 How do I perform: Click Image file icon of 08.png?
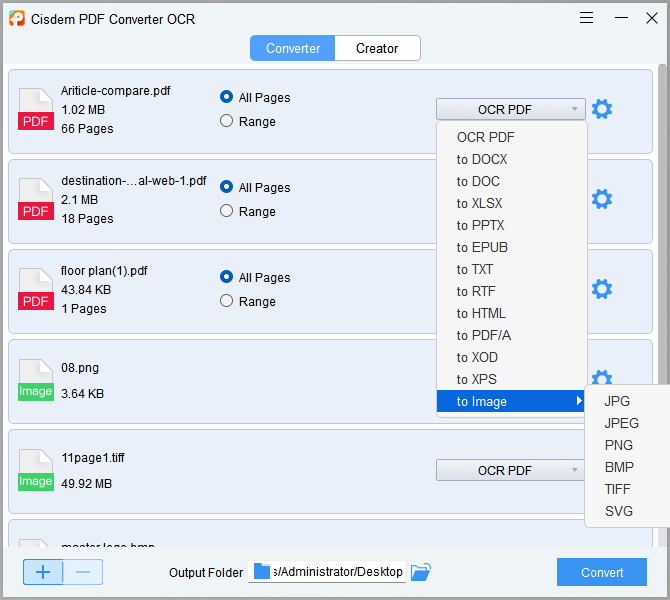pos(36,380)
